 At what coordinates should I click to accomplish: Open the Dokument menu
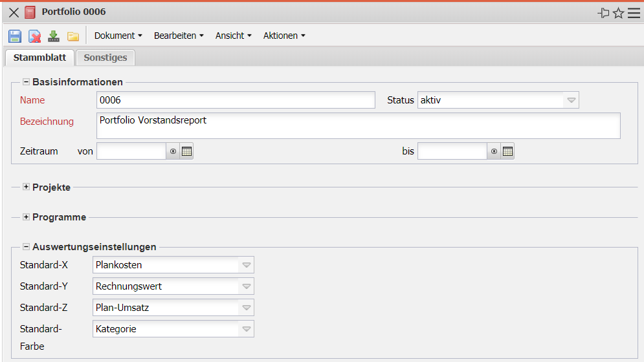(x=118, y=36)
